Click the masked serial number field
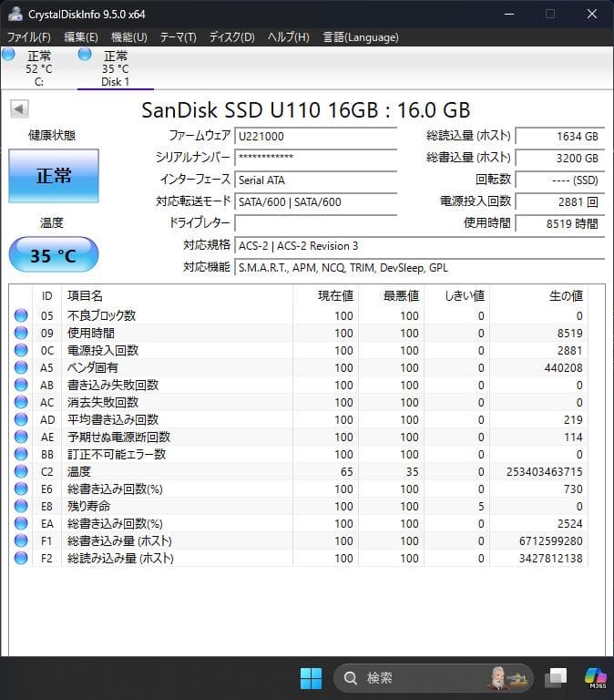 [x=316, y=158]
